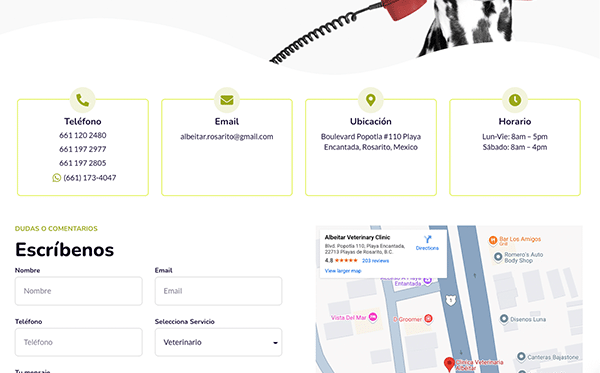
Task: Click the albeitar.rosarito@gmail.com email link
Action: coord(227,137)
